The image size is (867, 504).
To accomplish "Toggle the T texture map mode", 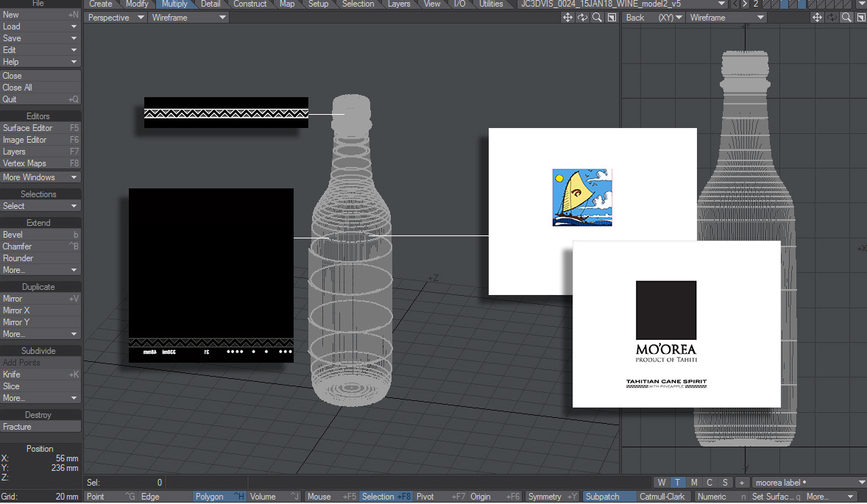I will [677, 483].
